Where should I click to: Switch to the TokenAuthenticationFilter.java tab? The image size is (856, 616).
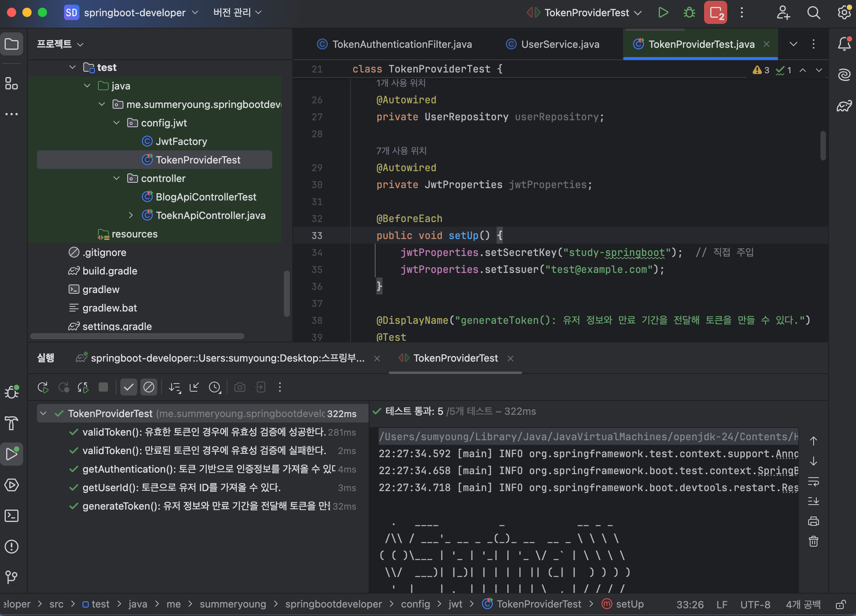pos(401,44)
